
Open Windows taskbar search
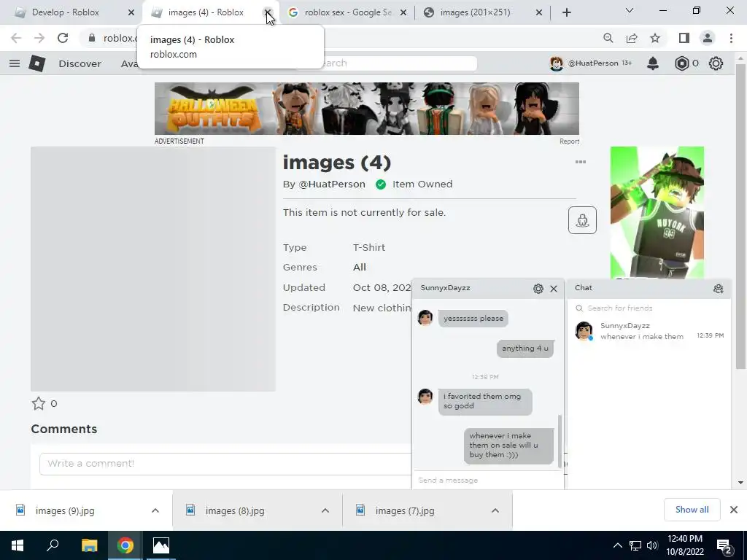click(x=53, y=545)
